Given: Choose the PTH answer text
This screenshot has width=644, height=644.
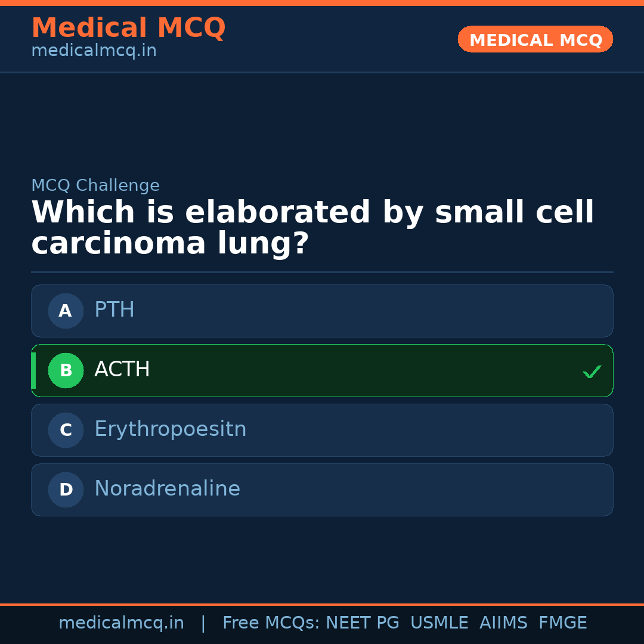Looking at the screenshot, I should (x=114, y=310).
